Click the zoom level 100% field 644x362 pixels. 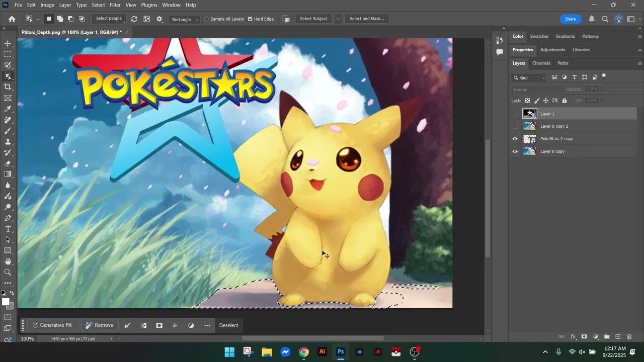tap(27, 339)
